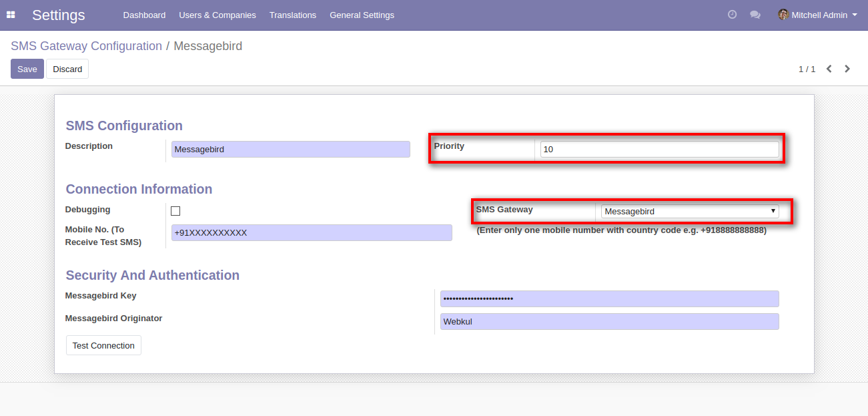Click the country code hint text
Screen dimensions: 868x416
click(x=621, y=230)
